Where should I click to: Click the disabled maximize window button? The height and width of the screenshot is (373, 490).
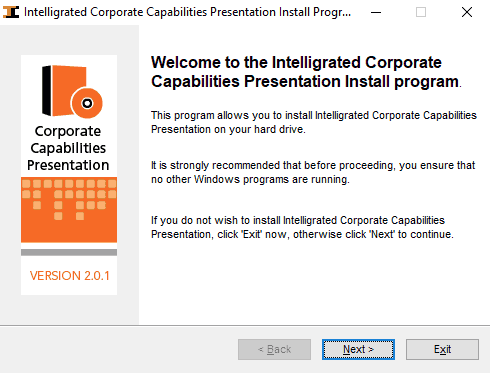(x=421, y=12)
